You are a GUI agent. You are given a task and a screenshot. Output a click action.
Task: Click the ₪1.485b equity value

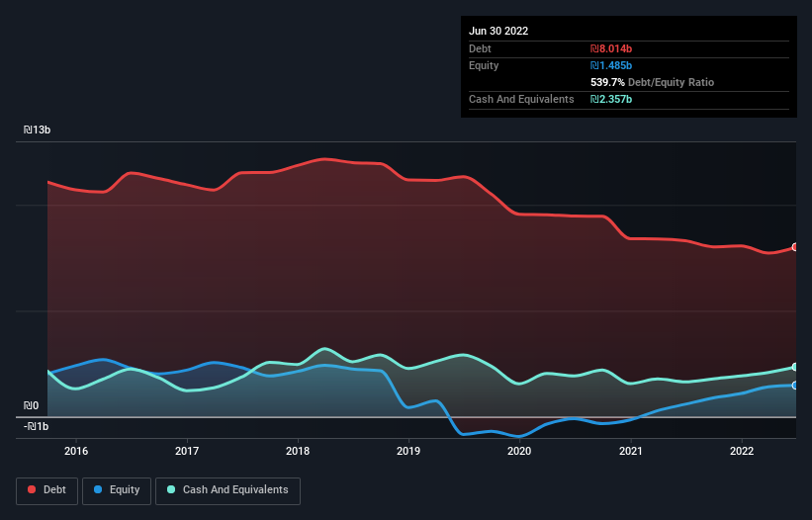coord(611,65)
